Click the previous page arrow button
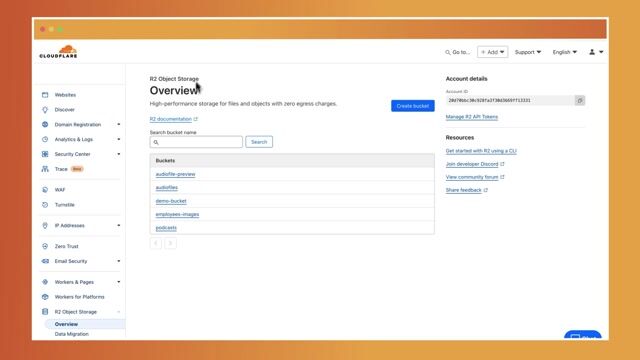The width and height of the screenshot is (640, 360). [156, 243]
